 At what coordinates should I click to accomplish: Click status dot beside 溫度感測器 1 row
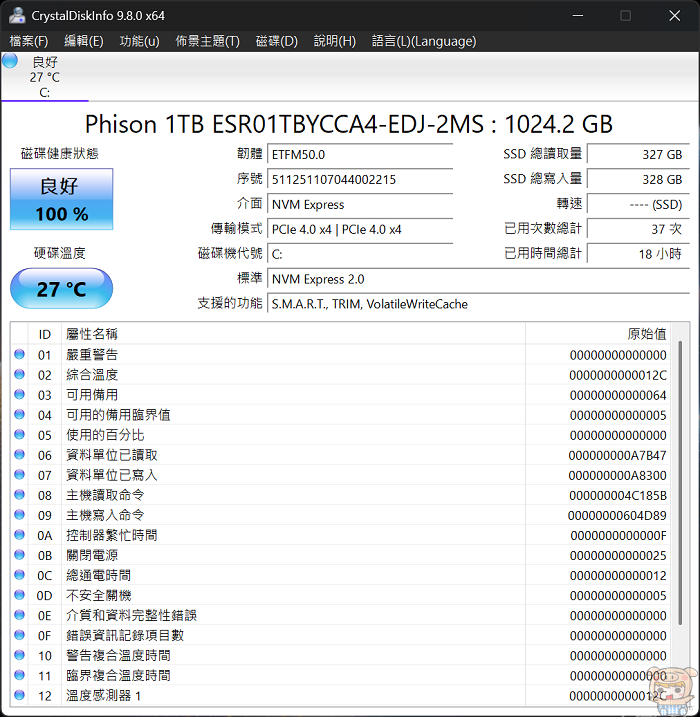19,695
